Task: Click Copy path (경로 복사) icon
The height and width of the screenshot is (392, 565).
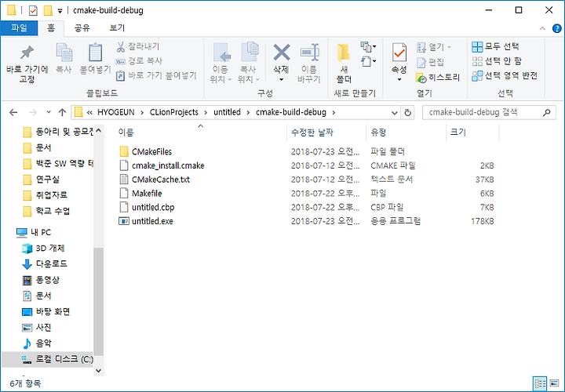Action: tap(120, 61)
